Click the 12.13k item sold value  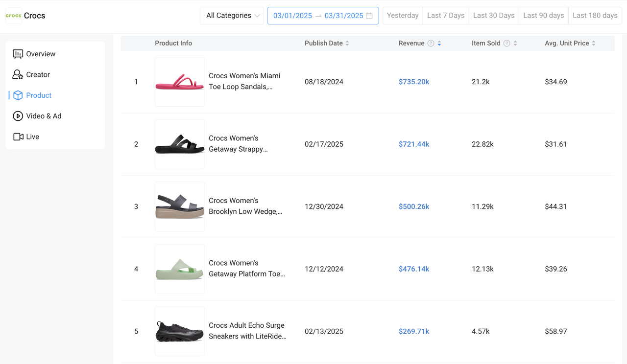(482, 269)
